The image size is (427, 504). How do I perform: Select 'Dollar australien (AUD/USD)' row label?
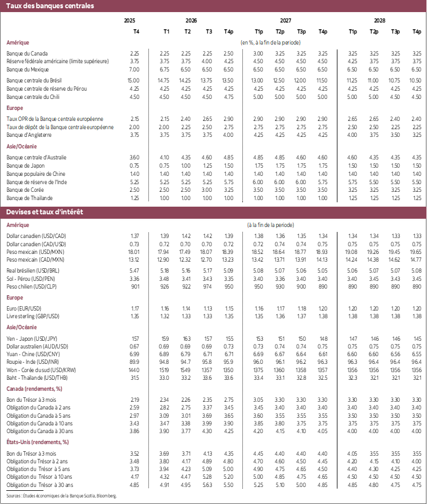point(37,346)
